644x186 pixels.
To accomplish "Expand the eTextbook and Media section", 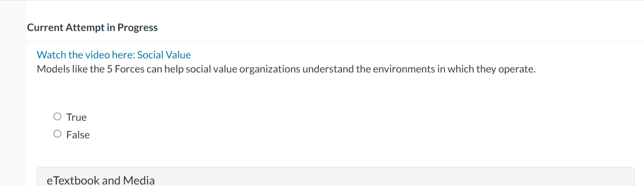I will (335, 180).
